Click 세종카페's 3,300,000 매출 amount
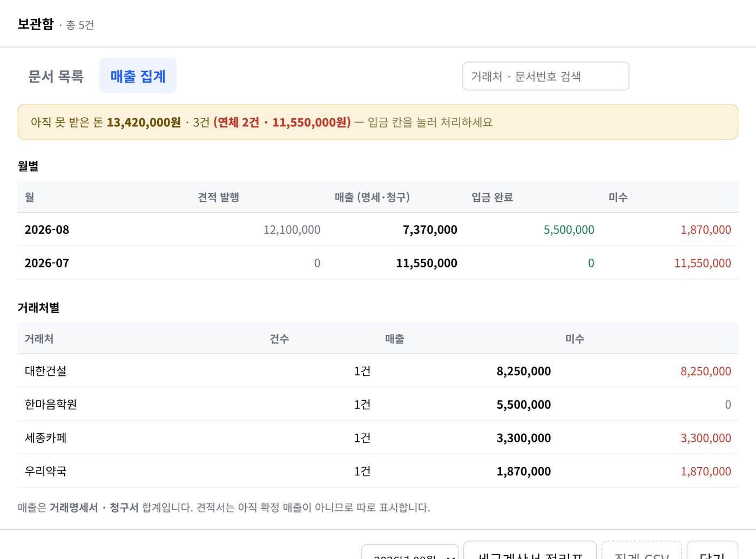 coord(524,438)
